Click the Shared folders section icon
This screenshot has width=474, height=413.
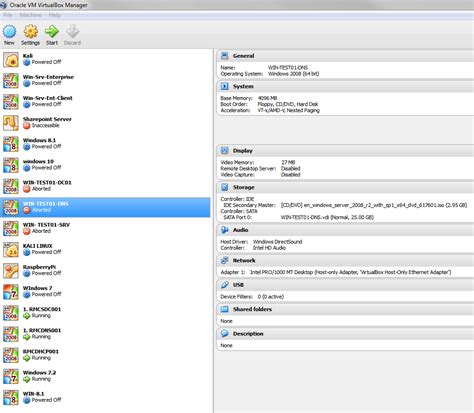[225, 309]
